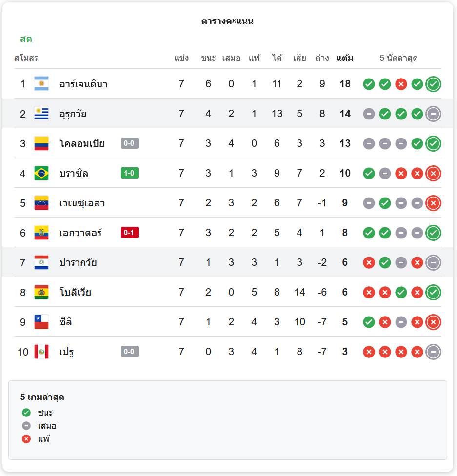The height and width of the screenshot is (476, 457).
Task: Click the Uruguay flag icon
Action: click(x=41, y=114)
